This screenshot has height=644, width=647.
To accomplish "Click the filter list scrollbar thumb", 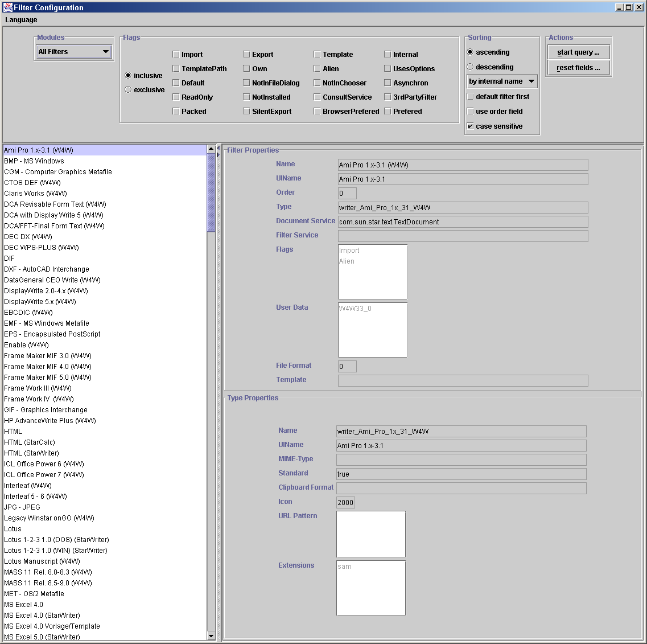I will (211, 192).
